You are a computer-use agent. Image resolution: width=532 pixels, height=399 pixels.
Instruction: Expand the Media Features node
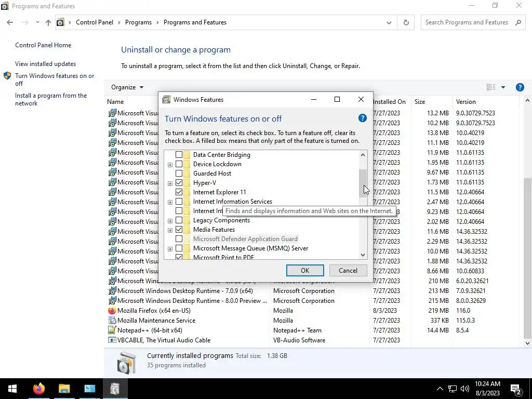(x=170, y=230)
